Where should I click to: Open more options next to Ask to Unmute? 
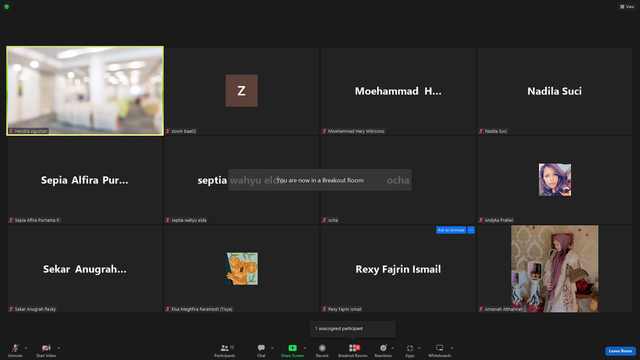[x=471, y=230]
